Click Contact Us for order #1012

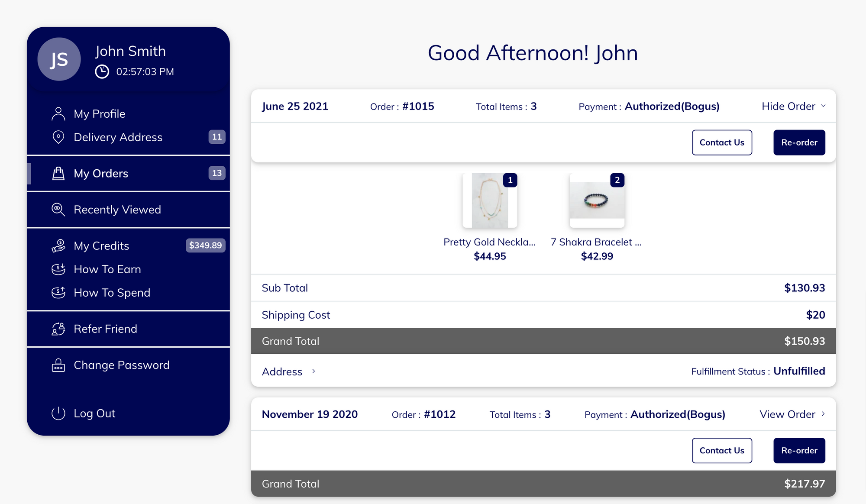[722, 450]
